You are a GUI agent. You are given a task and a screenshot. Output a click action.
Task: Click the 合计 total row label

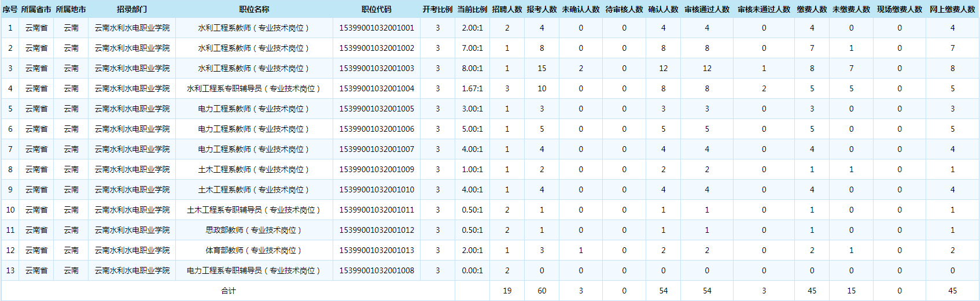229,291
